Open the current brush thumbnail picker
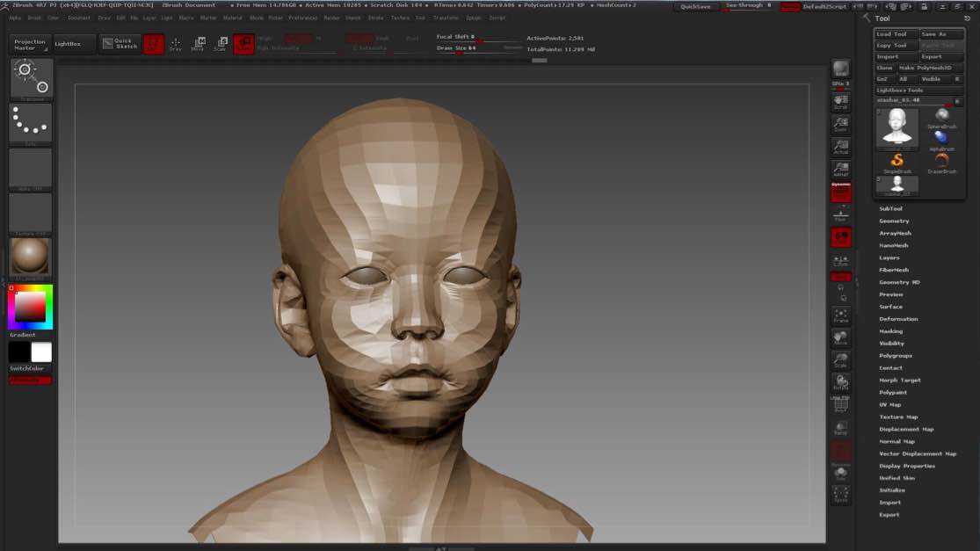 tap(31, 78)
